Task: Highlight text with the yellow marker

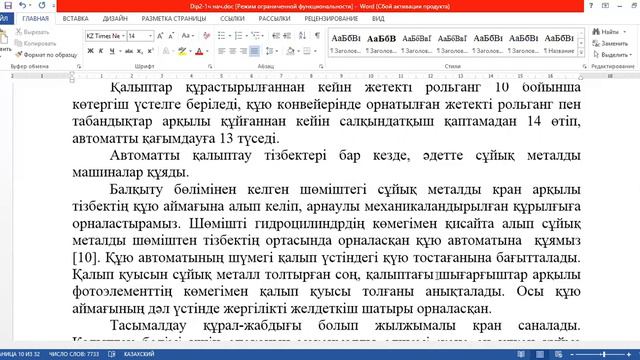Action: coord(182,51)
